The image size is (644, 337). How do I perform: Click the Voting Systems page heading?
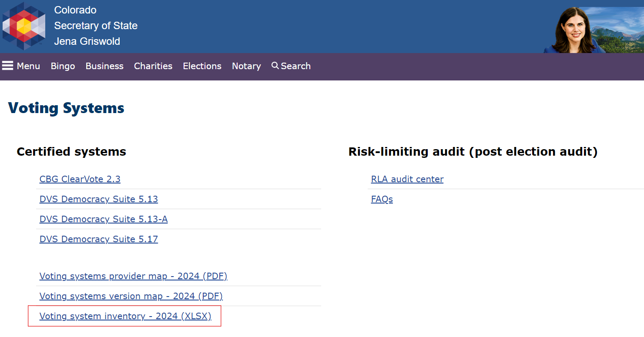click(x=66, y=108)
